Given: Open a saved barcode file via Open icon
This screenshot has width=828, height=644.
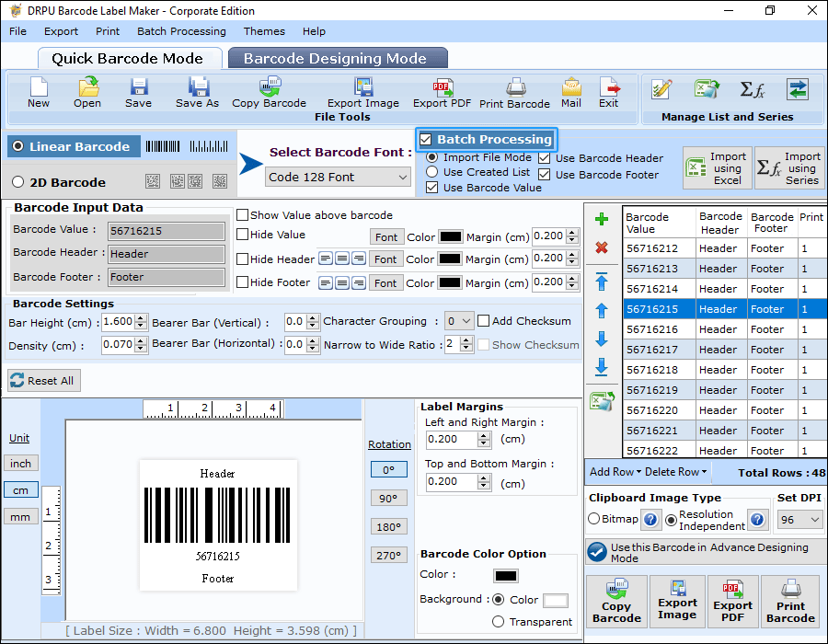Looking at the screenshot, I should pos(87,93).
